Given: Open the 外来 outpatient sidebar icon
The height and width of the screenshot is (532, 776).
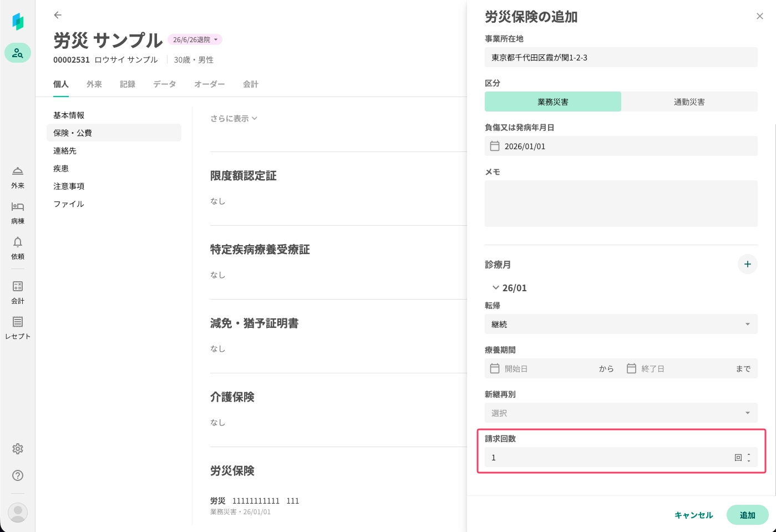Looking at the screenshot, I should [x=18, y=178].
